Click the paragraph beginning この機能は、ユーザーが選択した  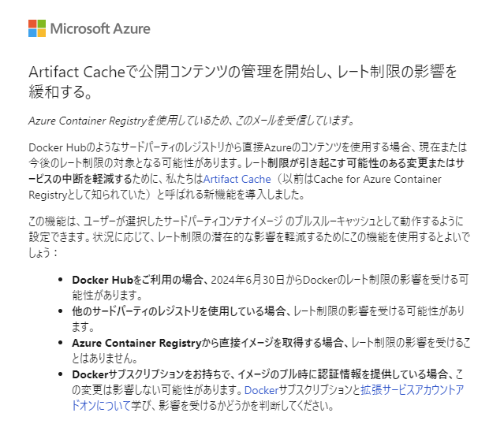pos(249,237)
